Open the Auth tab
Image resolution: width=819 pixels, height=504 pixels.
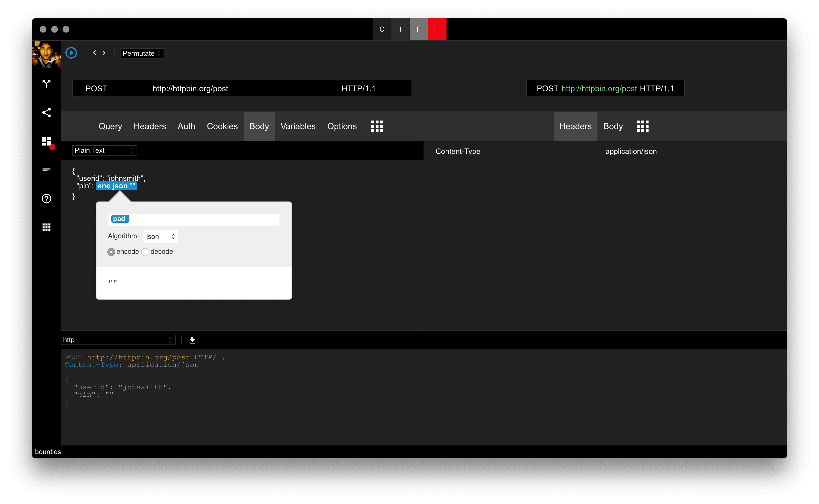[186, 126]
